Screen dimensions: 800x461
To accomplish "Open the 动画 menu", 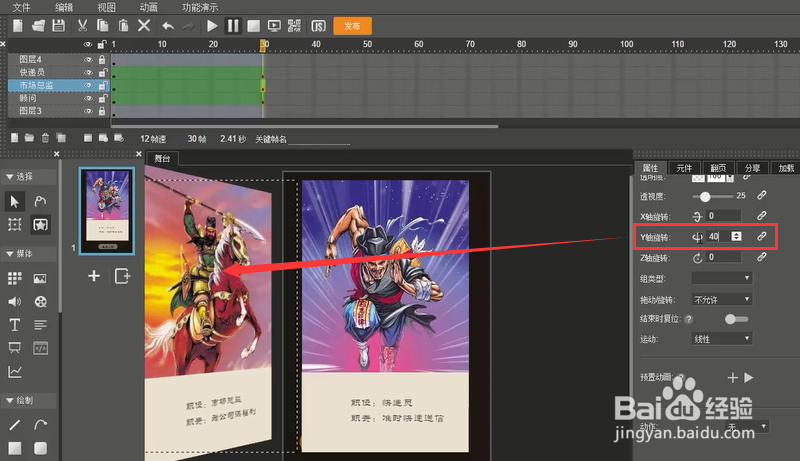I will [148, 7].
